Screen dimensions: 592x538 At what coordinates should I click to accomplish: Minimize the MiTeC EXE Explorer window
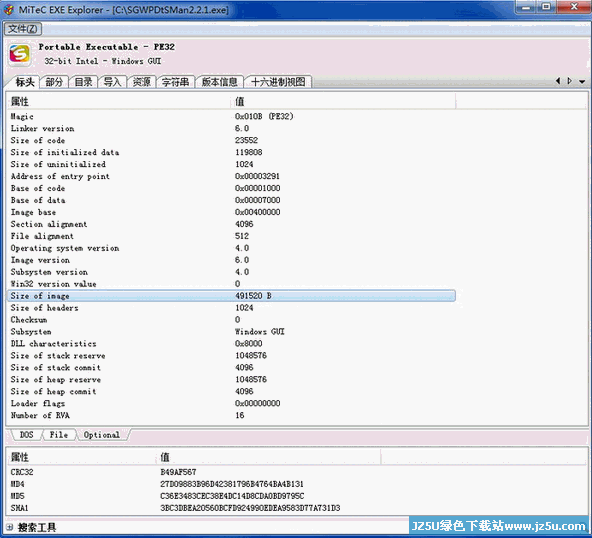[527, 7]
